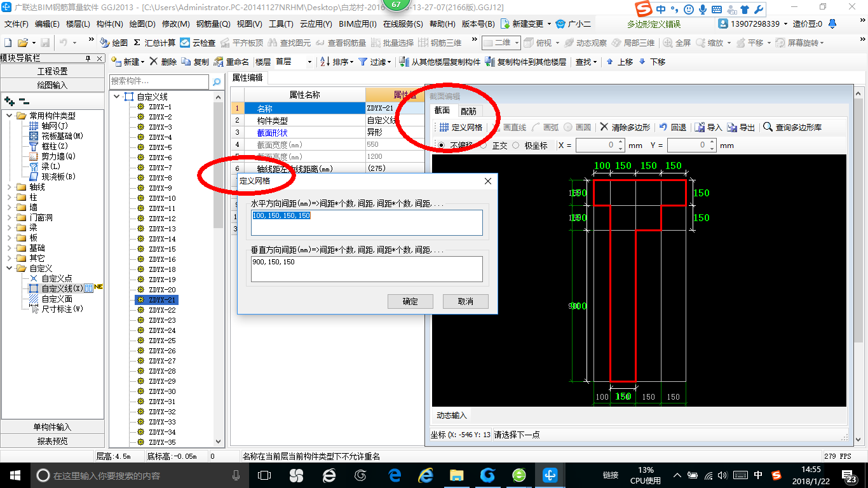Select ZDYX-10 in component list
868x488 pixels.
coord(162,198)
